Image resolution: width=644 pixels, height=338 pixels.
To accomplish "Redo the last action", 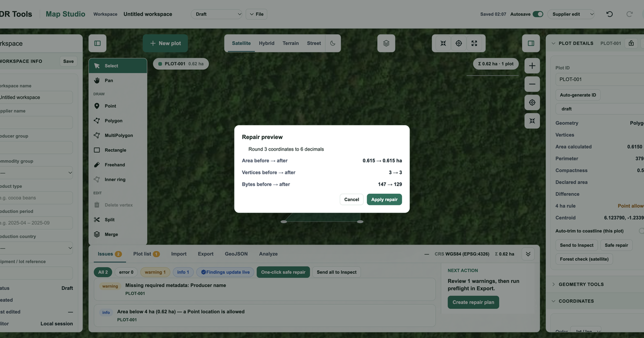I will point(629,14).
